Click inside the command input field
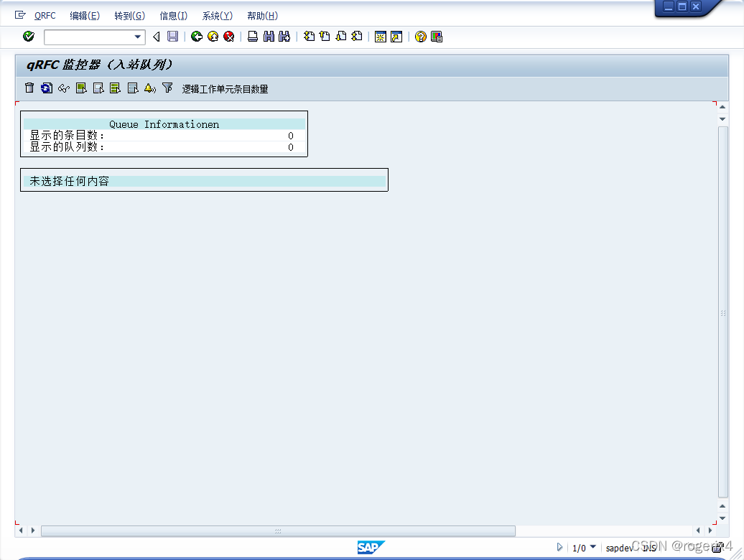 (x=88, y=37)
